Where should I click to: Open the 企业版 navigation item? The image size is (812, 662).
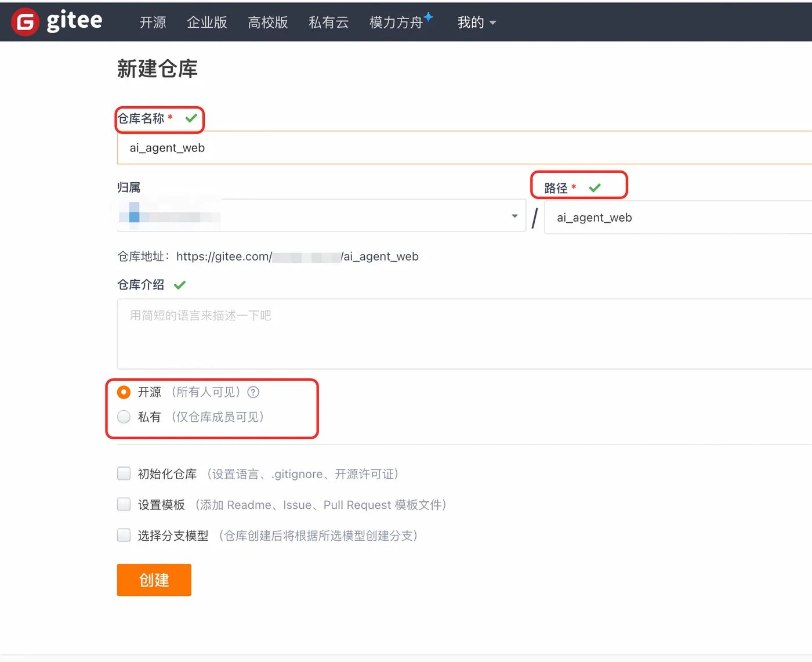(207, 23)
